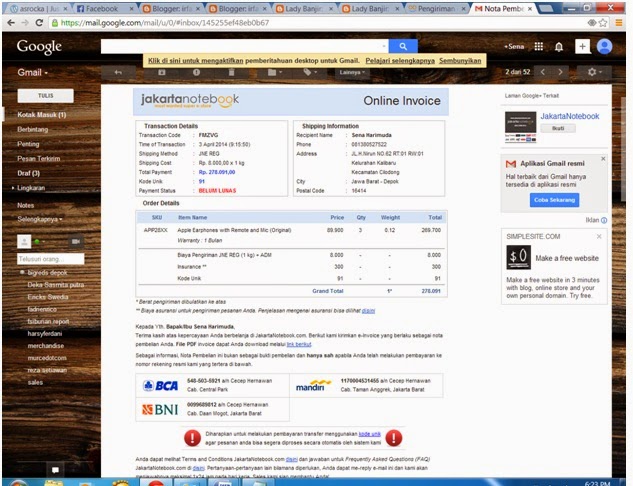Delete email with trash icon
The height and width of the screenshot is (486, 633).
[231, 72]
